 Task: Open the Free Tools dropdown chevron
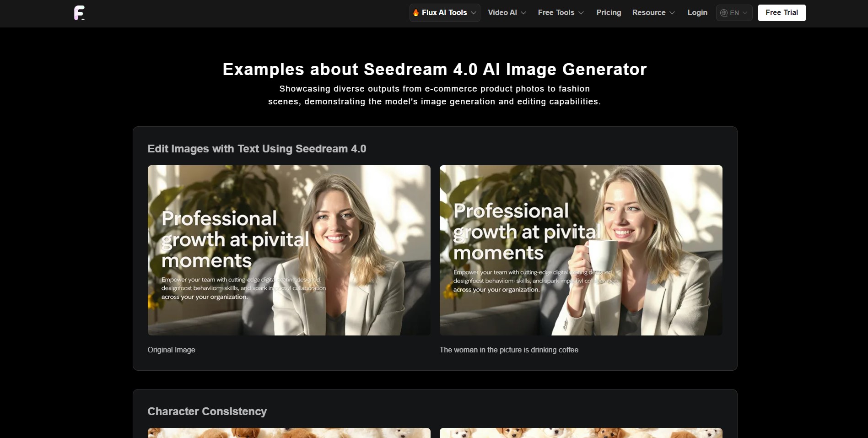point(581,13)
